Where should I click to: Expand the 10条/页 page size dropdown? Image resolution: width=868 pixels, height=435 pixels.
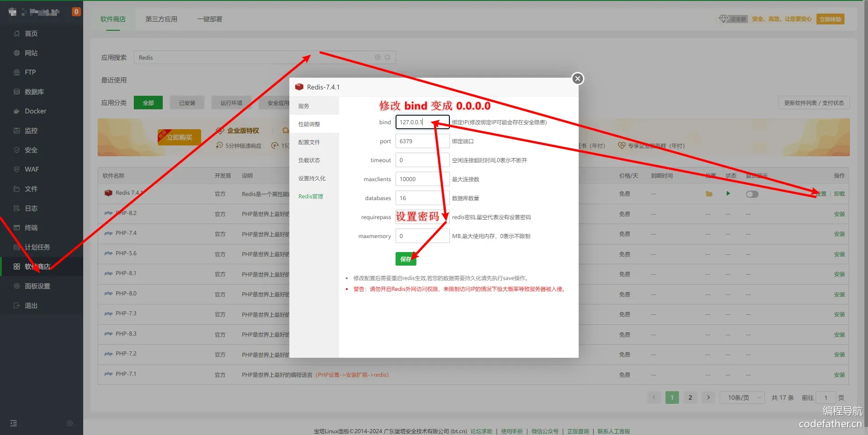pos(742,398)
